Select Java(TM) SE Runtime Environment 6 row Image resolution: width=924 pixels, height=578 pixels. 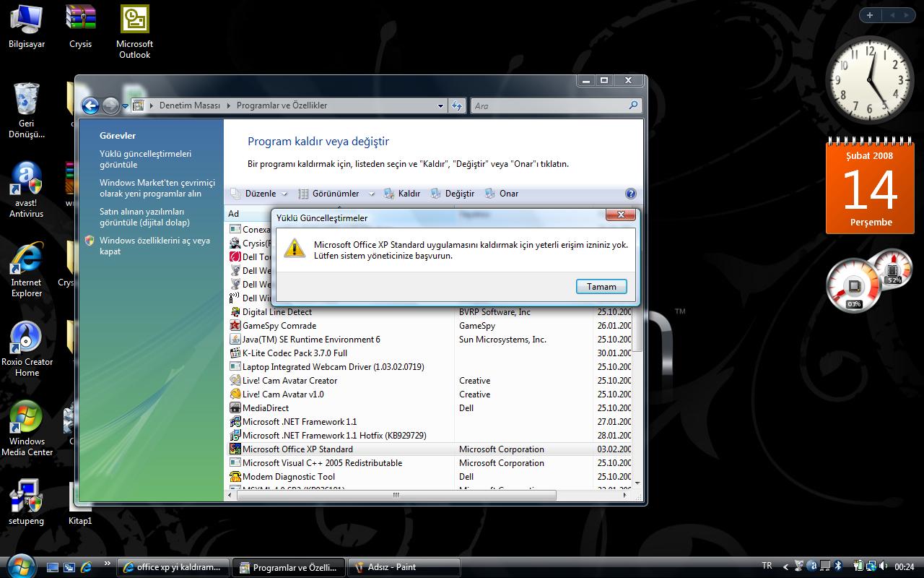pyautogui.click(x=430, y=340)
